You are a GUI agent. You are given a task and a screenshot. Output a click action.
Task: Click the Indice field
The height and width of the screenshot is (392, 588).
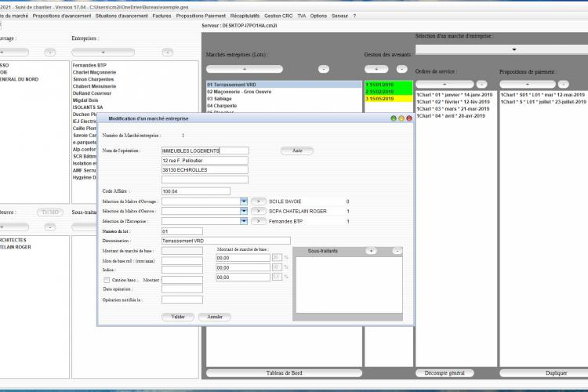pos(182,270)
